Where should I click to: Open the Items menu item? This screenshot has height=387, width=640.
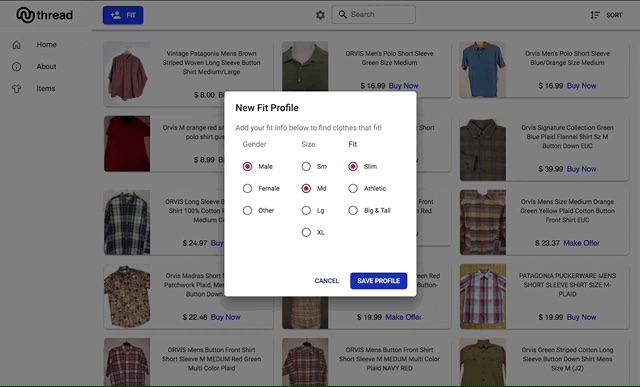click(x=46, y=89)
